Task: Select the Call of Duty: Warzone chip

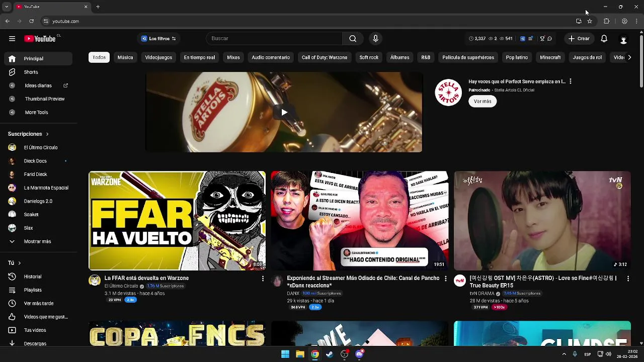Action: pyautogui.click(x=325, y=57)
